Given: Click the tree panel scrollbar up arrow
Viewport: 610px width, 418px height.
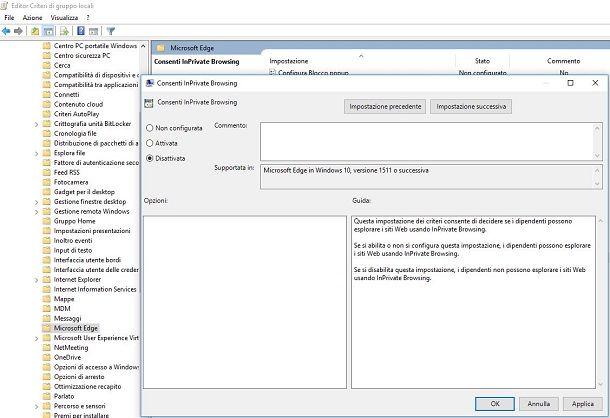Looking at the screenshot, I should coord(143,46).
